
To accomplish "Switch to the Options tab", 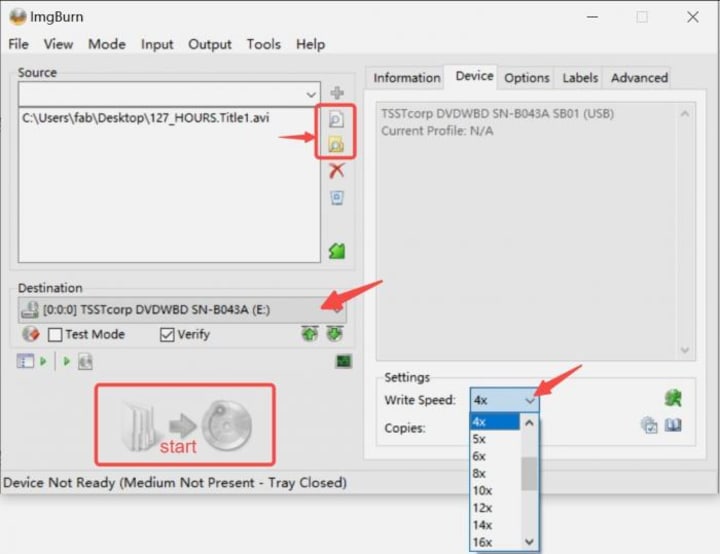I will click(527, 78).
